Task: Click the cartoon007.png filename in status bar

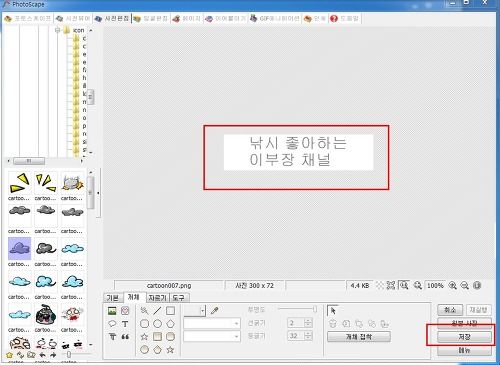Action: (x=169, y=286)
